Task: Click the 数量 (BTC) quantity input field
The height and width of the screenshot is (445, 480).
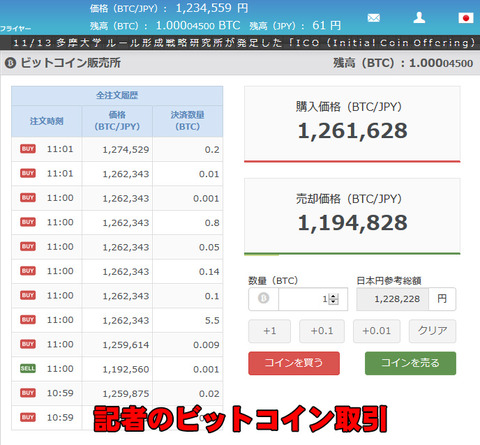Action: click(313, 299)
